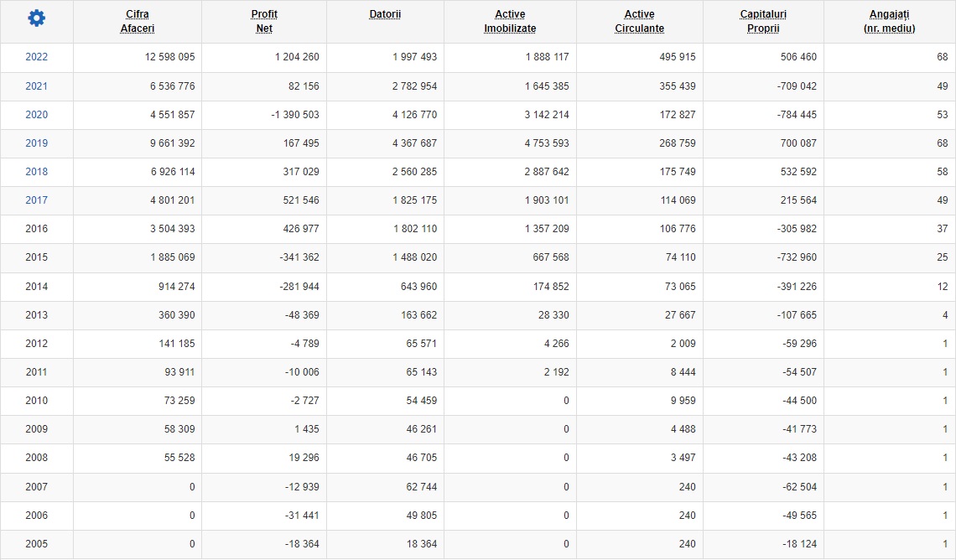Click the Profit Net column header
Image resolution: width=956 pixels, height=560 pixels.
pos(264,21)
